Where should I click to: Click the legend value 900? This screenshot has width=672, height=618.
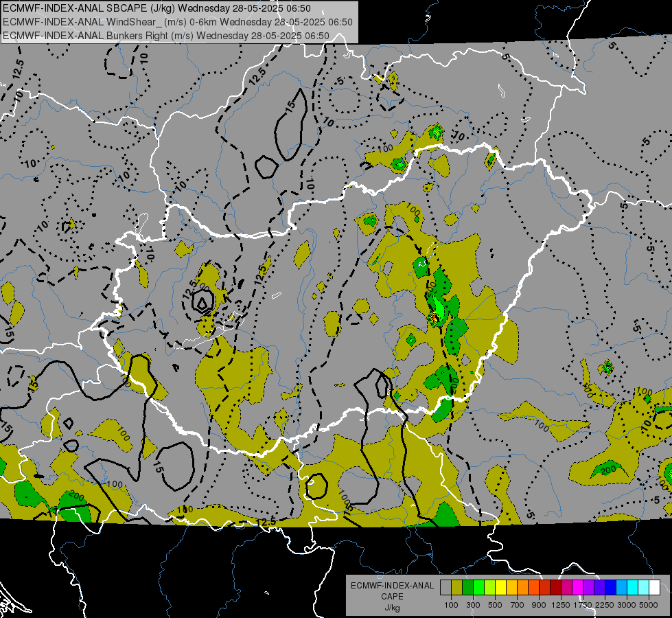tap(539, 605)
